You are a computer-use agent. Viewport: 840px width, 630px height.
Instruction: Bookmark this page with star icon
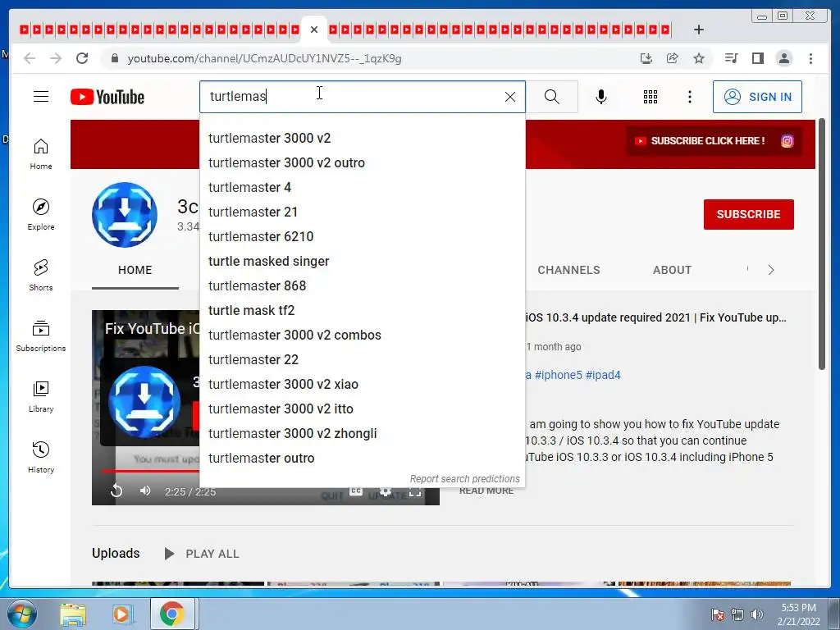click(699, 58)
